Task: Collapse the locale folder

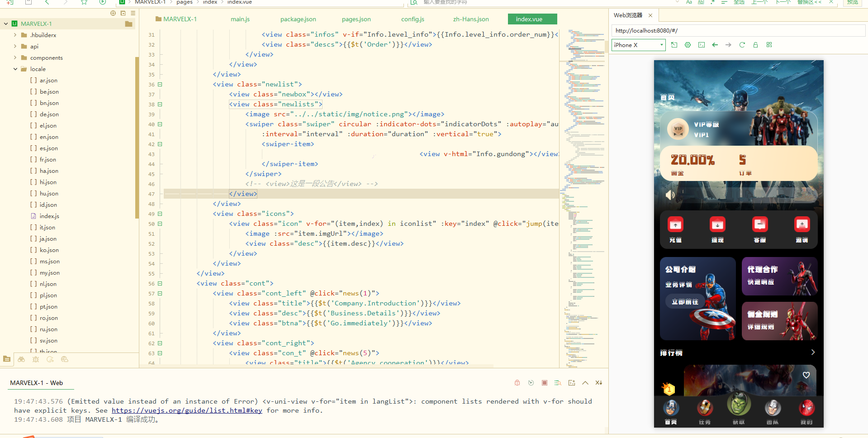Action: (15, 69)
